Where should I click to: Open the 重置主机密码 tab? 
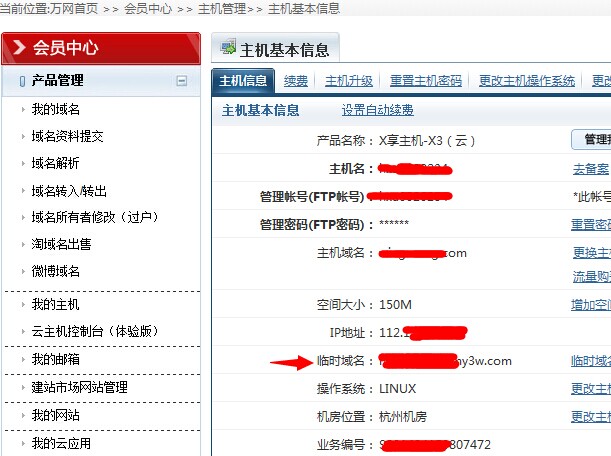coord(426,81)
